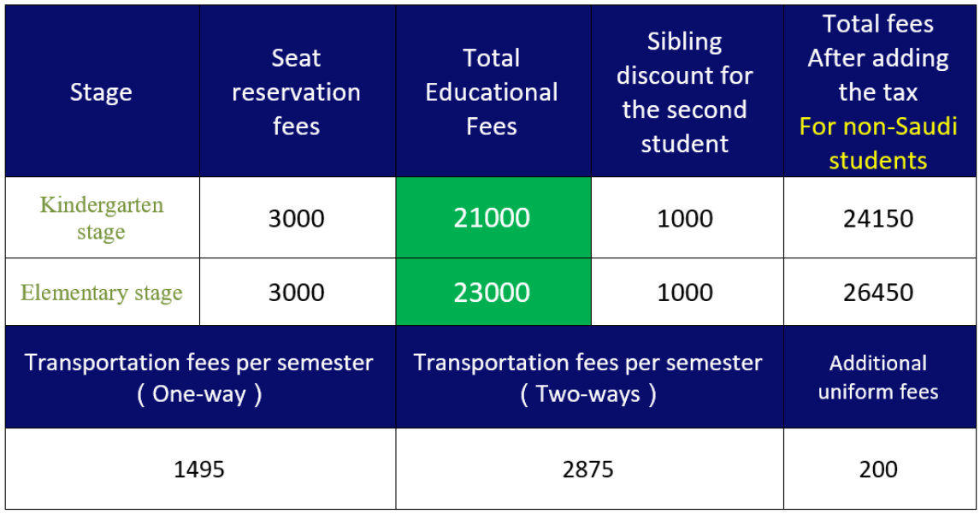Viewport: 980px width, 514px height.
Task: Click the Two-ways transportation fees header
Action: click(x=589, y=377)
